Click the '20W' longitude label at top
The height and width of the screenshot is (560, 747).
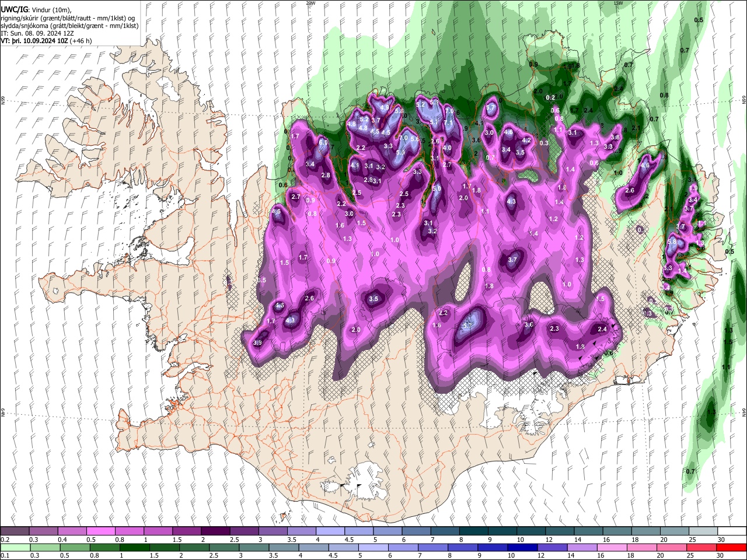click(x=310, y=2)
